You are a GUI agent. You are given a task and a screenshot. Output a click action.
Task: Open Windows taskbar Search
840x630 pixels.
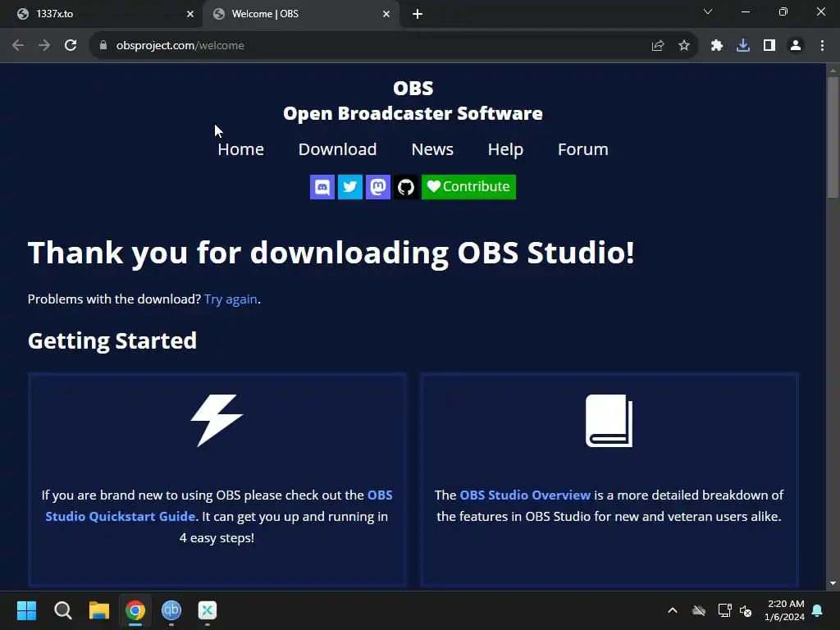coord(62,610)
